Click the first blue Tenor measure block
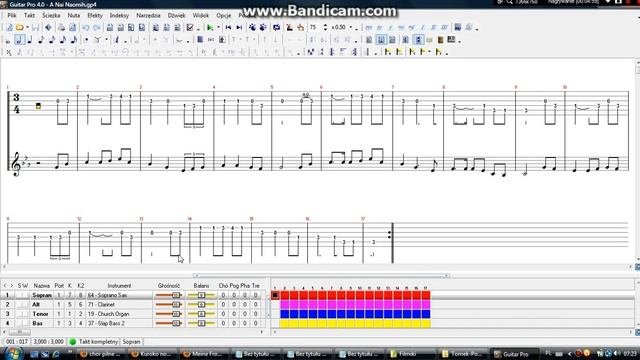Screen dimensions: 640x360 284,314
